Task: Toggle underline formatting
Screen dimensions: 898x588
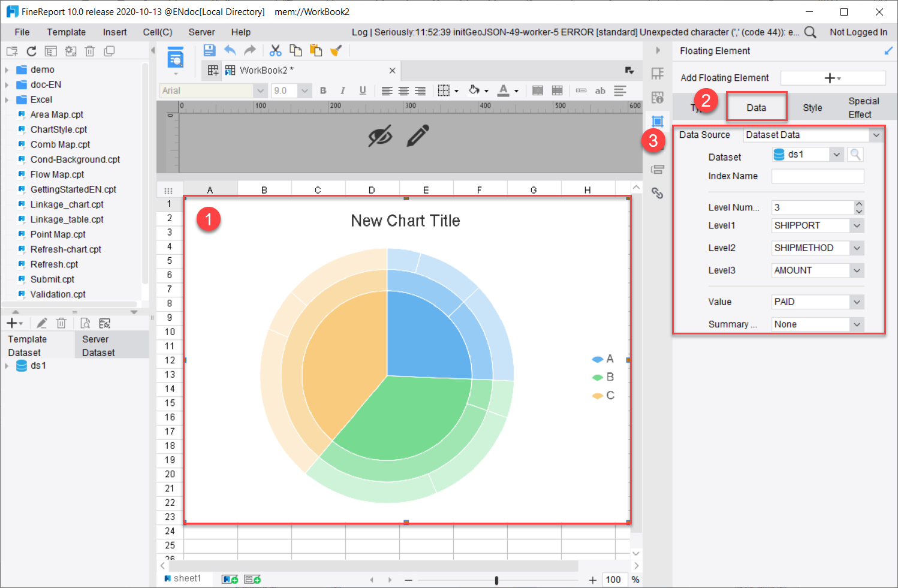Action: pyautogui.click(x=362, y=91)
